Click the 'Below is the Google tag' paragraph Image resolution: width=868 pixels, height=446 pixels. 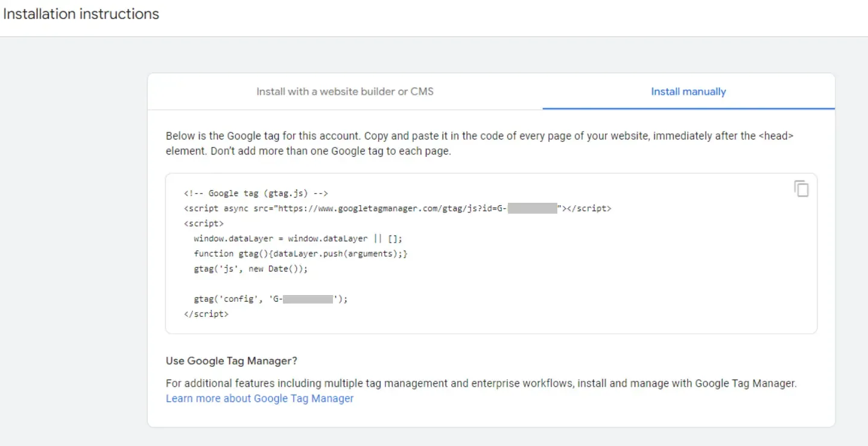pos(480,144)
